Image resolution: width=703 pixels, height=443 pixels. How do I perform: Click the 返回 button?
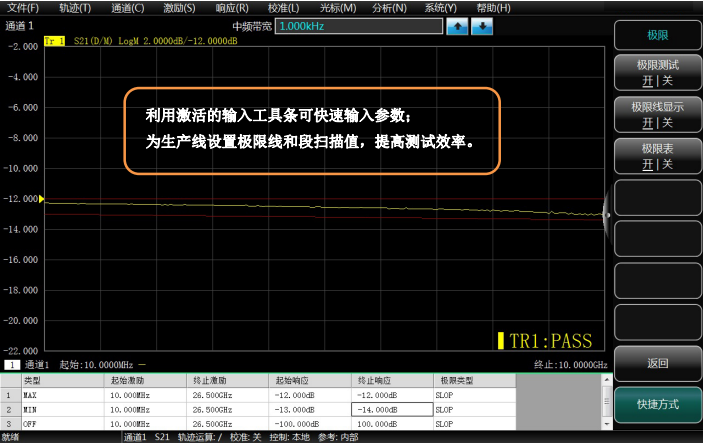657,364
